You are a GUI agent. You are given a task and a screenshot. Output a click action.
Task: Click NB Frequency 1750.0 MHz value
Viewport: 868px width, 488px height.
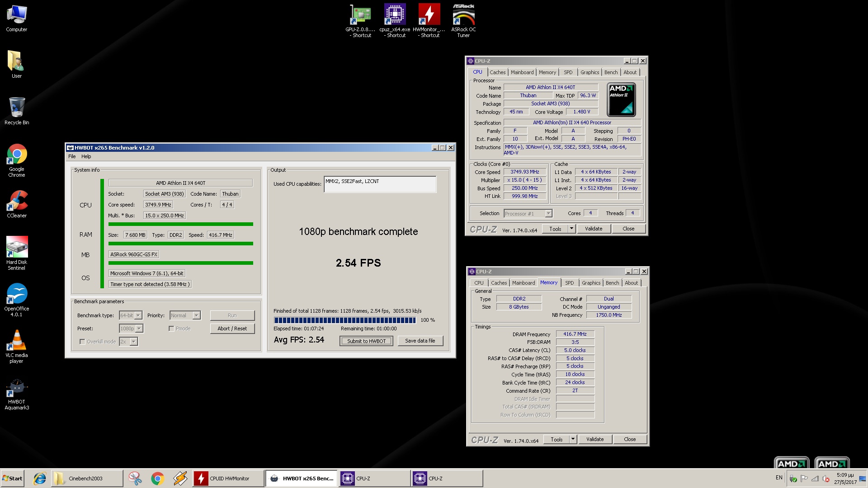(609, 315)
